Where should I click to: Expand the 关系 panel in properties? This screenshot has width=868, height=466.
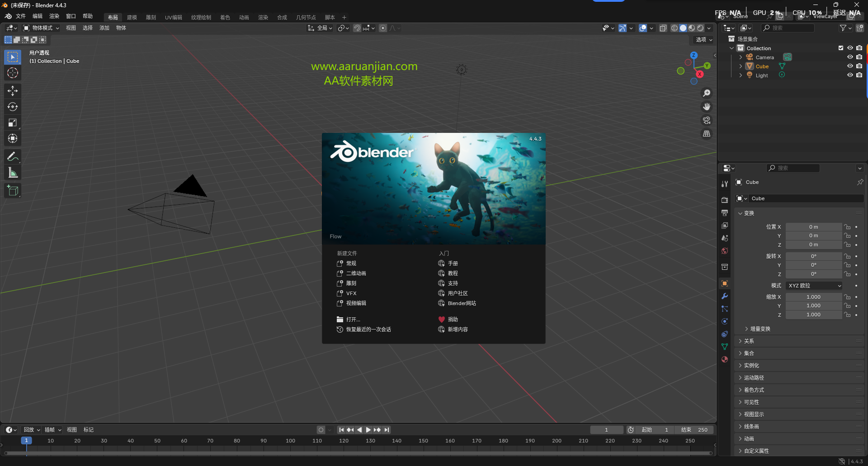click(749, 341)
